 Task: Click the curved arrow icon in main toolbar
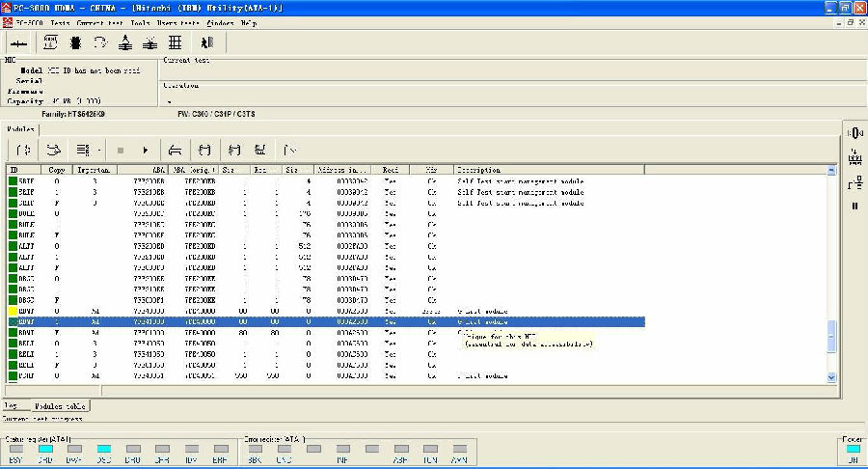(100, 42)
